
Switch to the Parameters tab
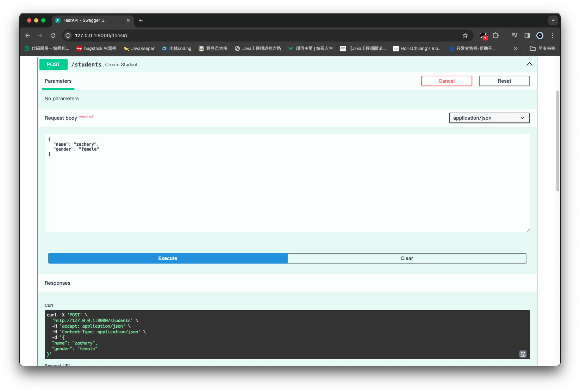click(x=58, y=81)
